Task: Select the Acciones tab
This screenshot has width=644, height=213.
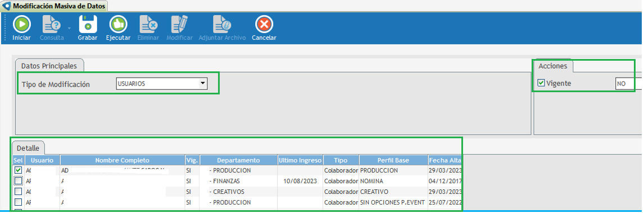Action: click(x=553, y=66)
